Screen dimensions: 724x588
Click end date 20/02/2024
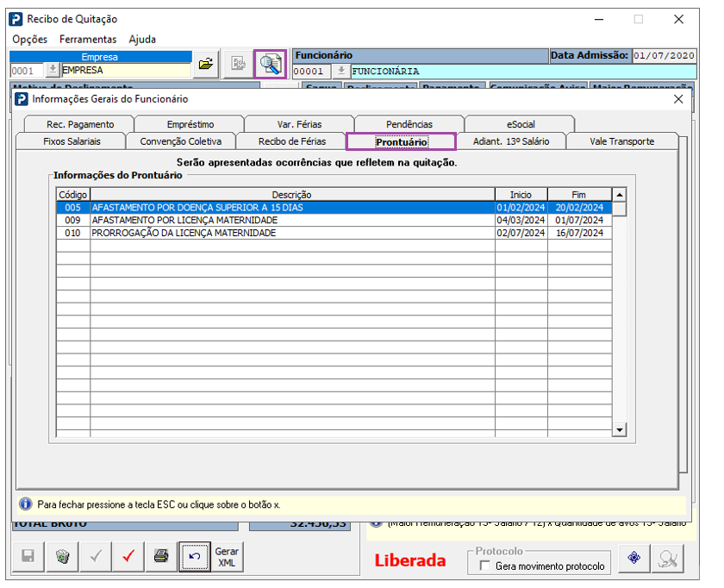coord(579,208)
